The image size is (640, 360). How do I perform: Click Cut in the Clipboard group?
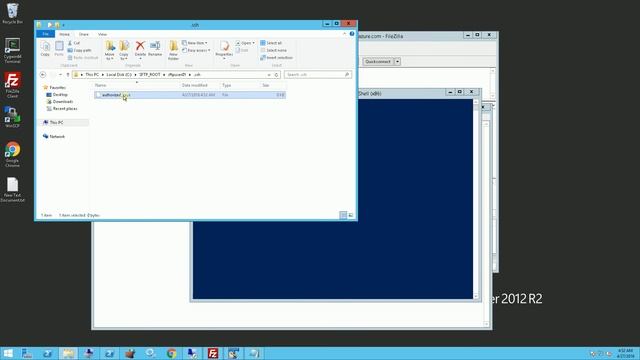74,43
